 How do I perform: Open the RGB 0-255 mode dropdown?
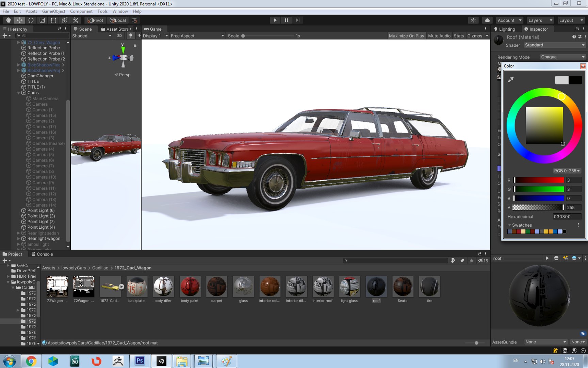[x=567, y=171]
